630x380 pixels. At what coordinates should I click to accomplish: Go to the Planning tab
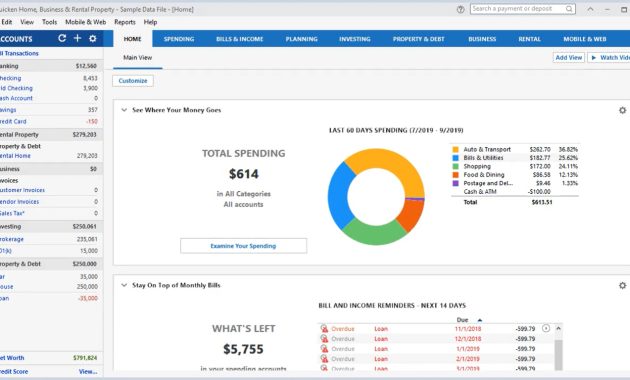coord(301,39)
